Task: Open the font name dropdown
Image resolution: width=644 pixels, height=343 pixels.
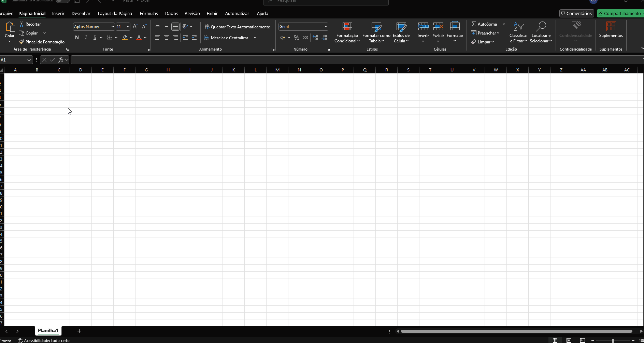Action: 113,27
